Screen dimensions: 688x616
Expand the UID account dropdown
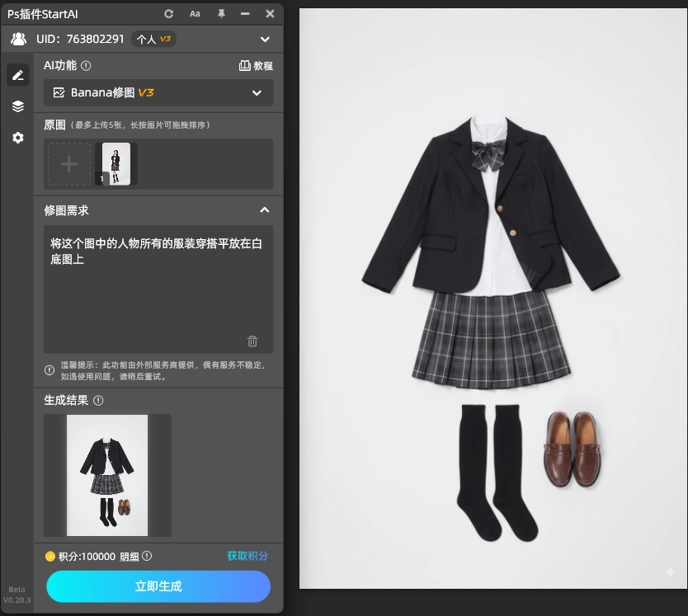265,39
